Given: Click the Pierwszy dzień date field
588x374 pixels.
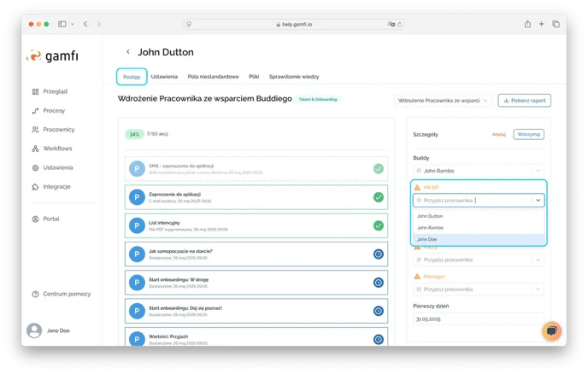Looking at the screenshot, I should (478, 320).
